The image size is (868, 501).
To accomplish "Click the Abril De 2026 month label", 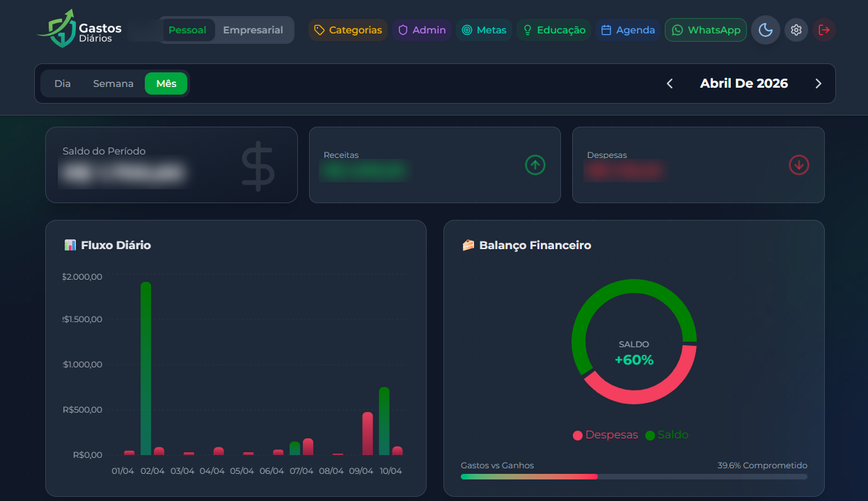I will 744,83.
